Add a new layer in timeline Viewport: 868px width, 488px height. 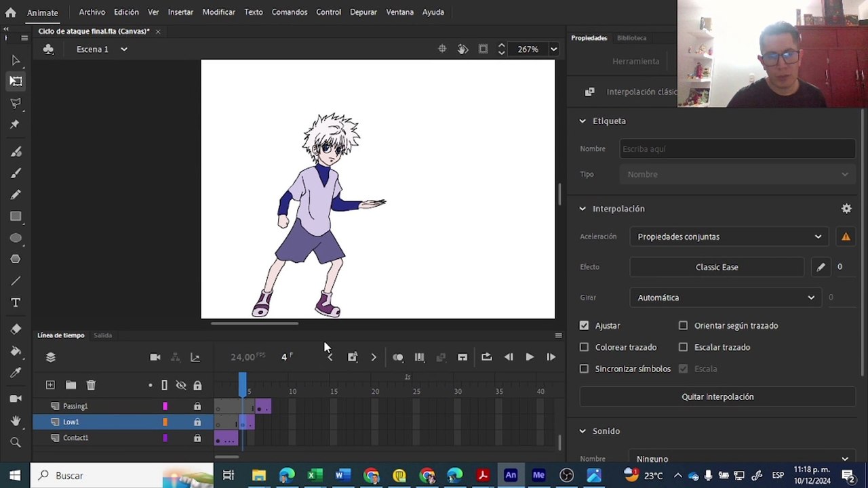click(x=50, y=385)
